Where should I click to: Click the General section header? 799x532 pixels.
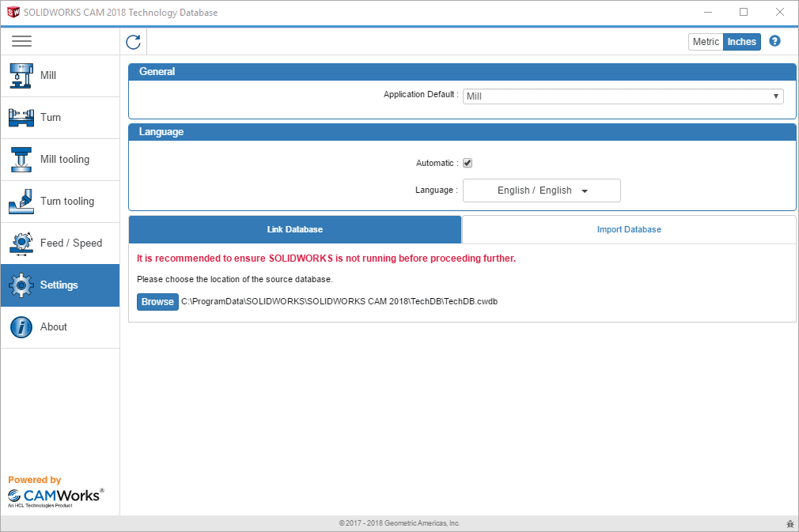(x=462, y=72)
